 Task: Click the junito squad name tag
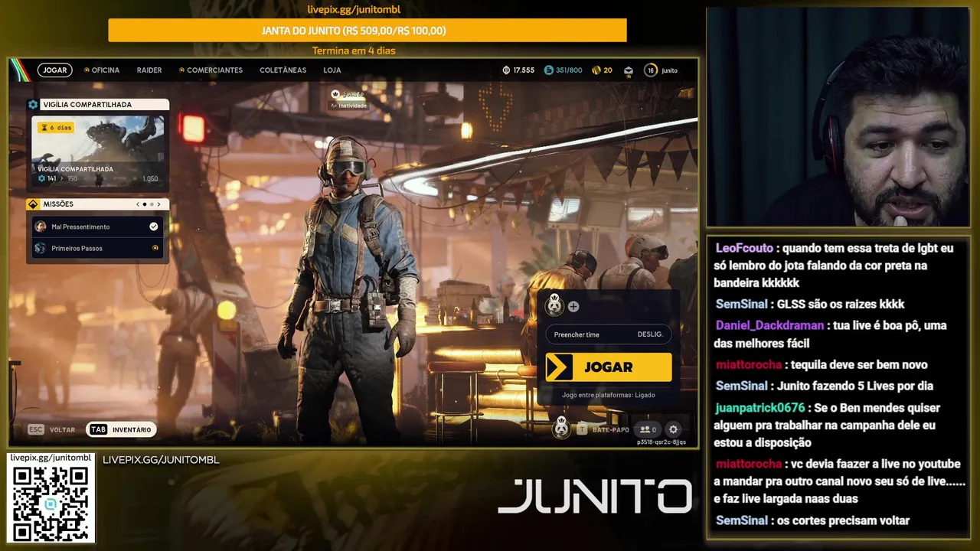coord(348,94)
